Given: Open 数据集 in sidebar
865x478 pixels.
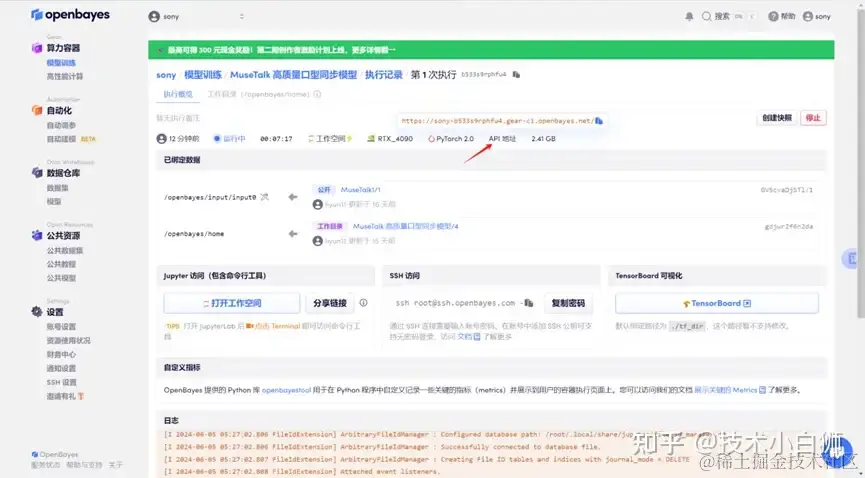Looking at the screenshot, I should (x=57, y=188).
